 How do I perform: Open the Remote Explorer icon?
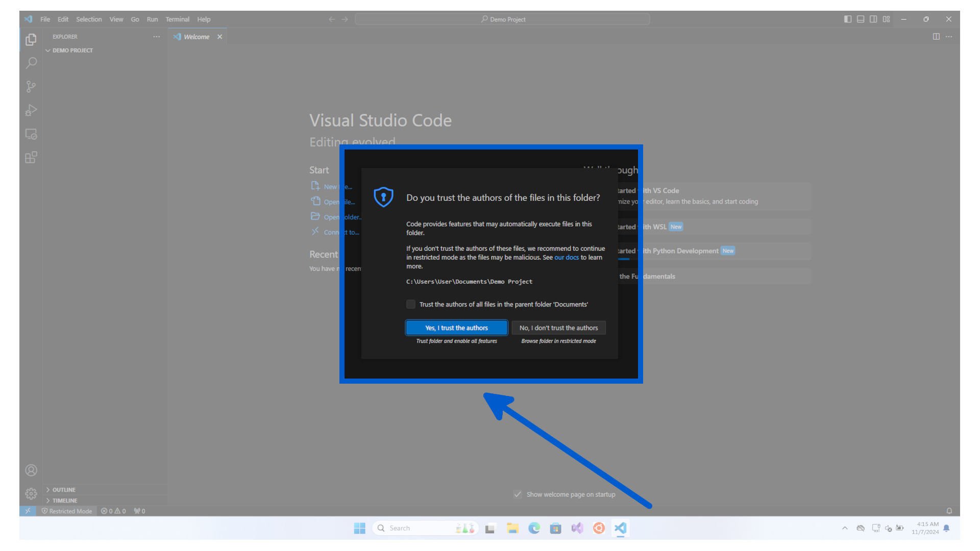31,134
